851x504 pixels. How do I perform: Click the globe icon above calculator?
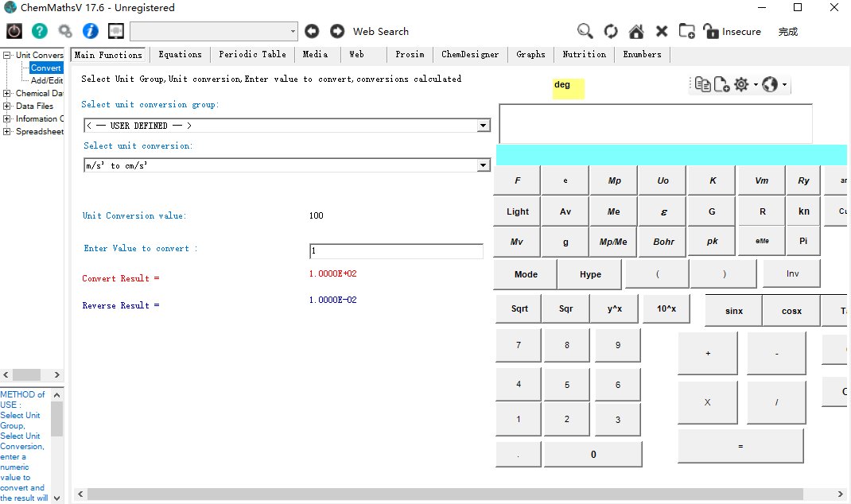(770, 84)
